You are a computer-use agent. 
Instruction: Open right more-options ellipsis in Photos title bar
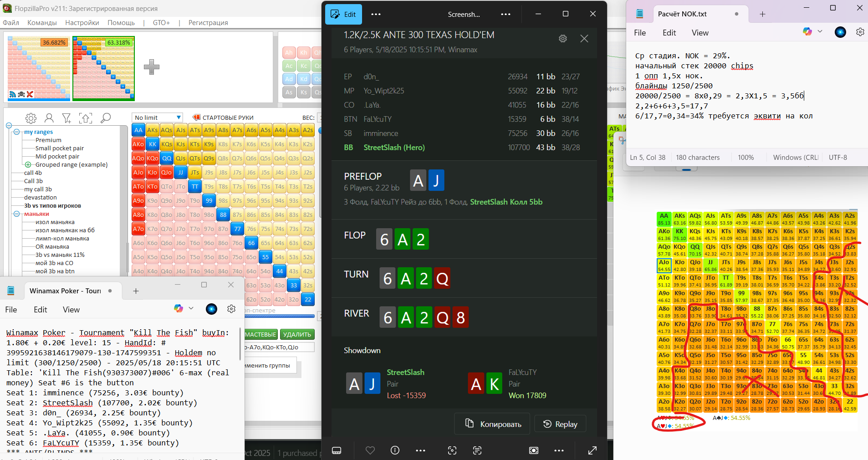505,14
